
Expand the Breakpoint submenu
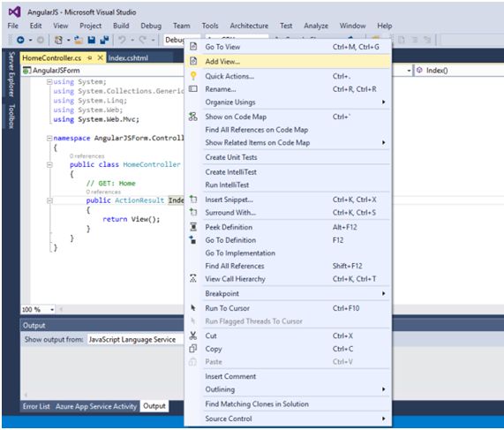[x=383, y=293]
